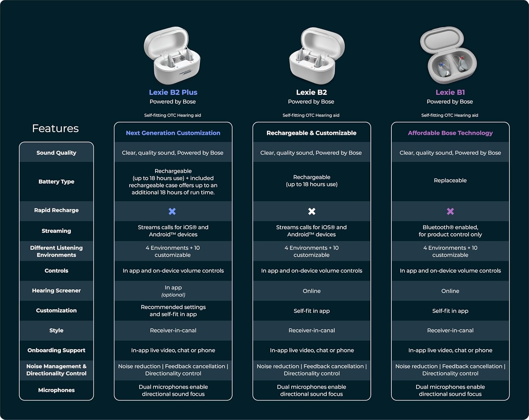
Task: Click the Next Generation Customization header
Action: click(x=173, y=133)
